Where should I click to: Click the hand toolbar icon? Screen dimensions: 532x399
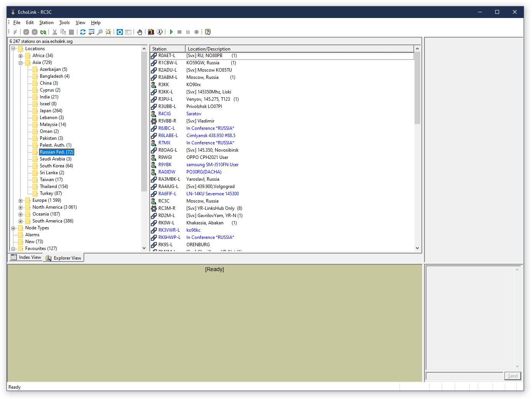coord(140,32)
